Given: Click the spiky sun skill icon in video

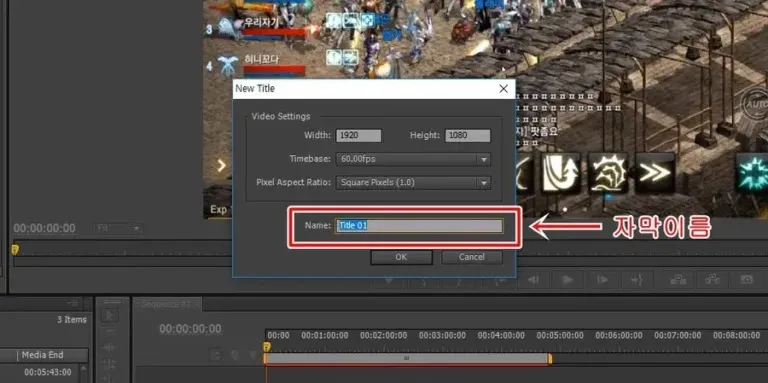Looking at the screenshot, I should (608, 173).
